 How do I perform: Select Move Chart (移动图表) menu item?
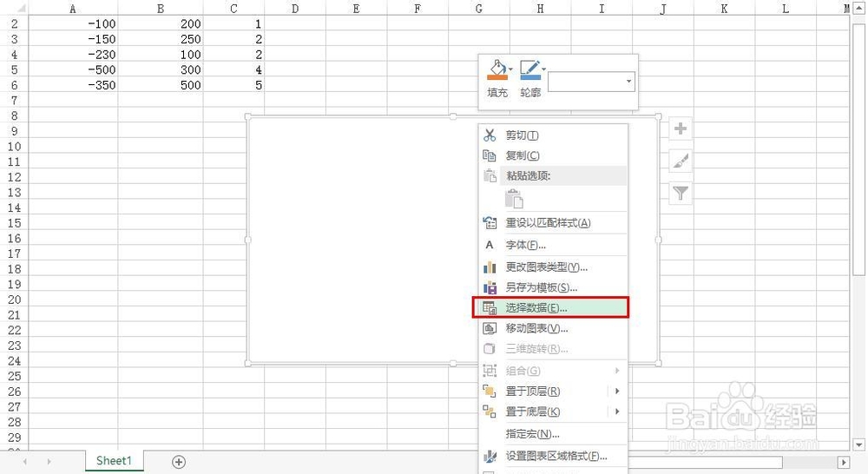(552, 328)
